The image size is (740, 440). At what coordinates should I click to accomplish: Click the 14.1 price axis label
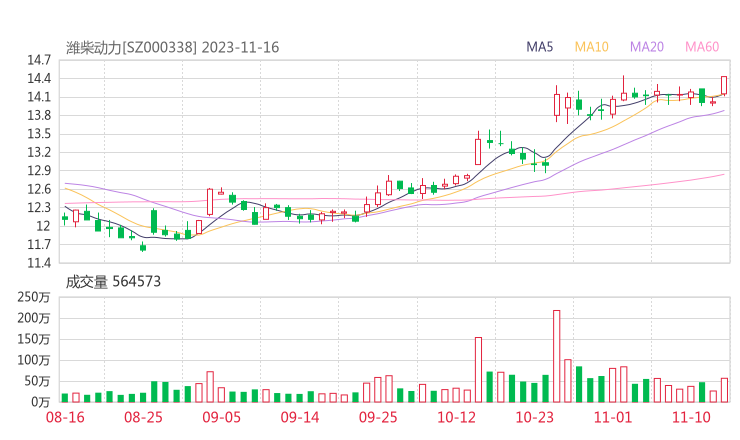pyautogui.click(x=39, y=97)
